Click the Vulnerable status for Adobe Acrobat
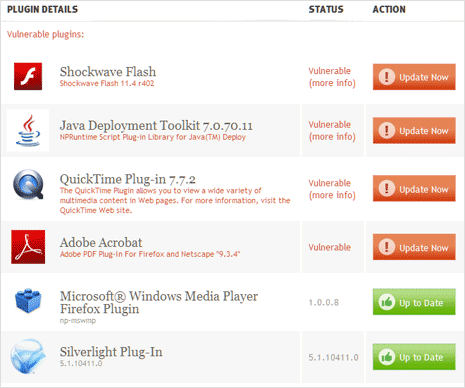The width and height of the screenshot is (465, 388). [329, 247]
